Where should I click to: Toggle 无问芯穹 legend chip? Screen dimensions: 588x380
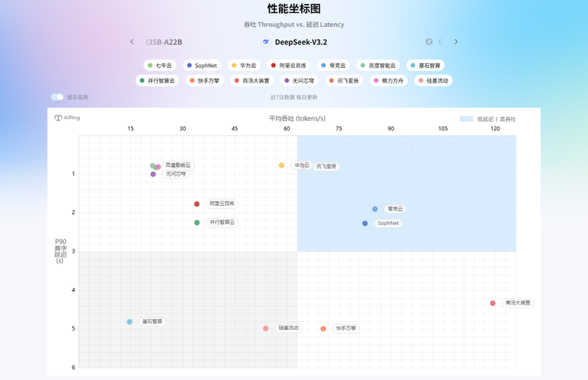click(x=300, y=80)
